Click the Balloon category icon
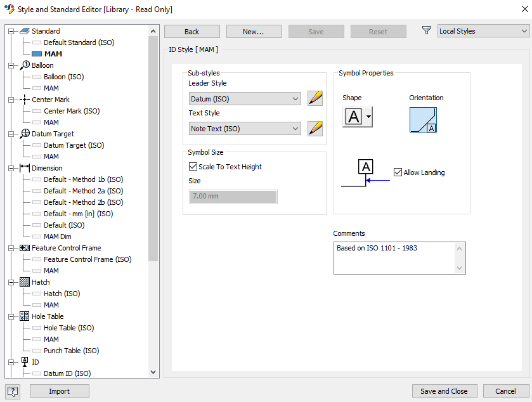Viewport: 532px width, 402px height. pos(25,65)
